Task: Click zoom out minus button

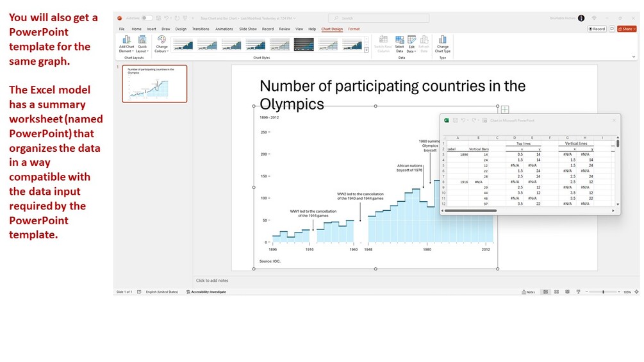Action: point(586,292)
